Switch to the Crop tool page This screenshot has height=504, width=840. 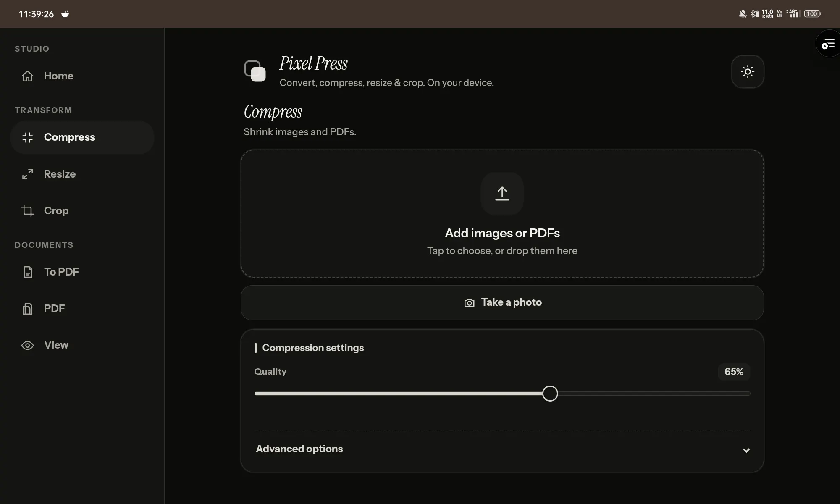[82, 210]
